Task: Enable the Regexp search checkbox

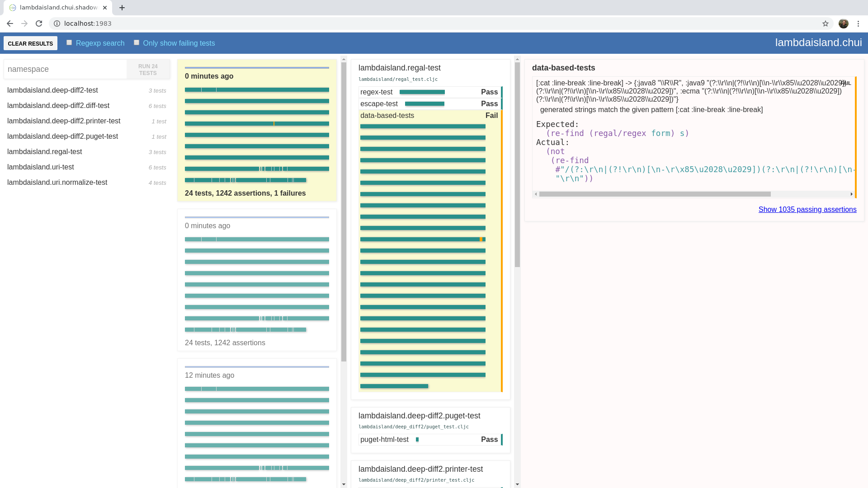Action: pyautogui.click(x=69, y=42)
